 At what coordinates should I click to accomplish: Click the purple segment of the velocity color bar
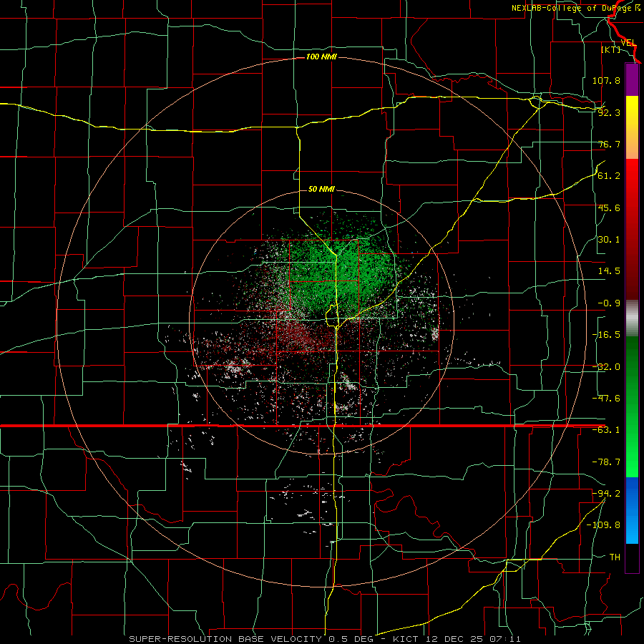[632, 80]
